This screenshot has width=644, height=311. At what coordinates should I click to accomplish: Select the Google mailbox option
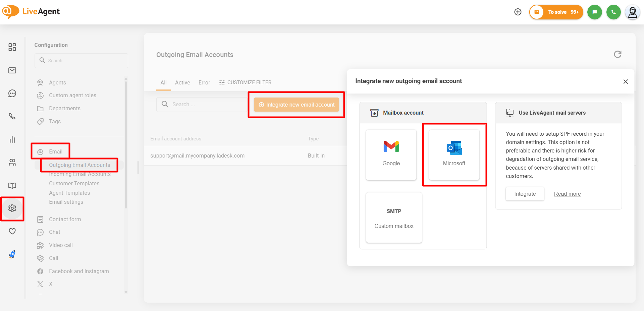(x=391, y=155)
